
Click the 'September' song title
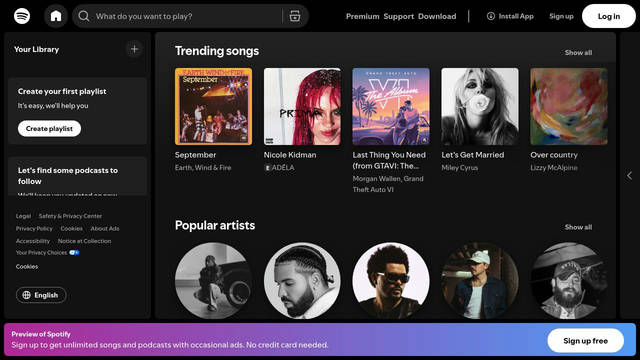point(196,155)
